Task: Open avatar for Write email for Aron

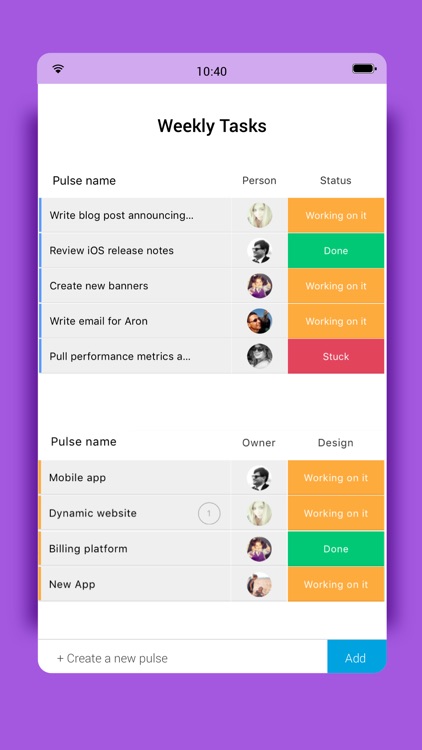Action: click(x=260, y=321)
